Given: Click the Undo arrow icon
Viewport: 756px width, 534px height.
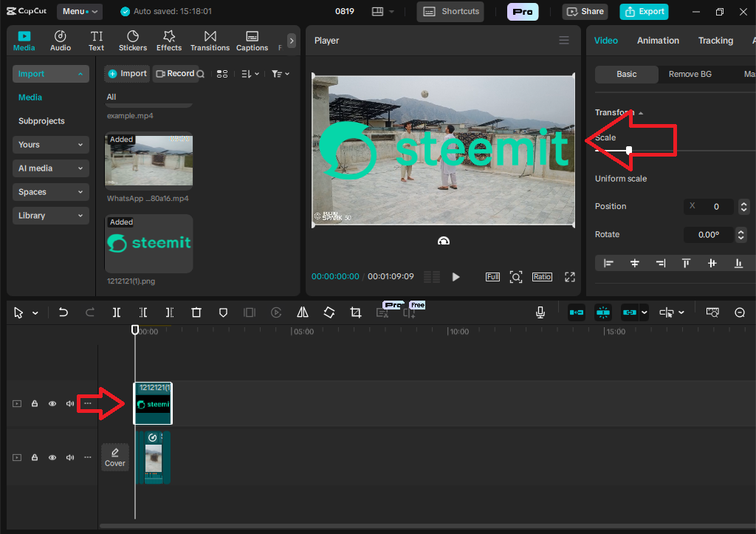Looking at the screenshot, I should point(63,312).
